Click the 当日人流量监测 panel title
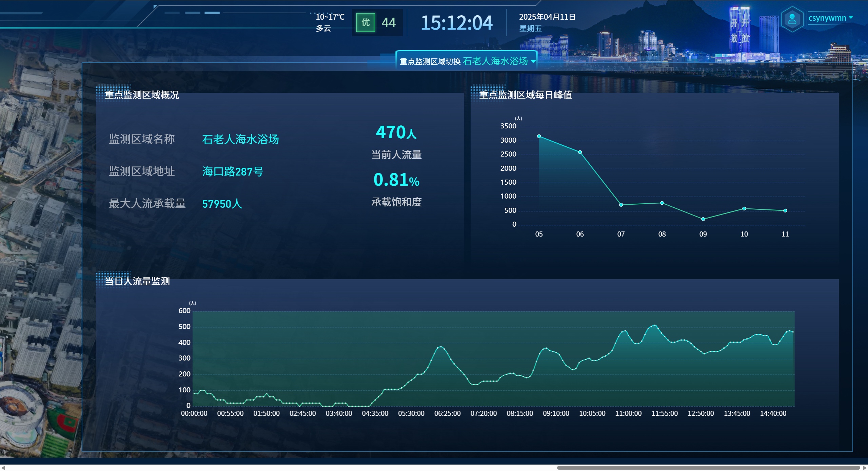 (137, 281)
